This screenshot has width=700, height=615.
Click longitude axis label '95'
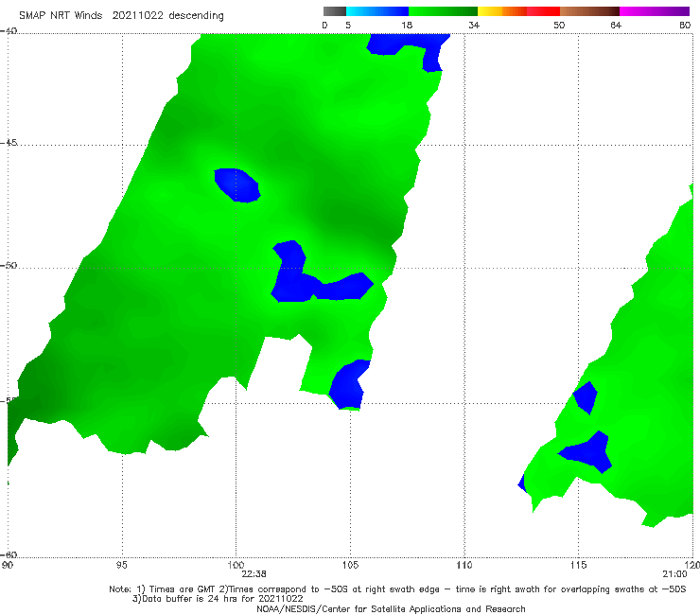121,565
